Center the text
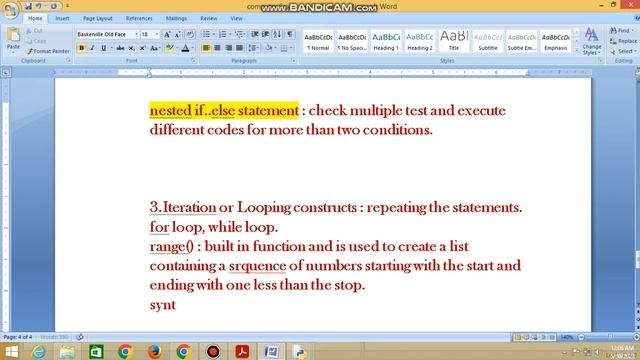This screenshot has width=640, height=360. 218,48
